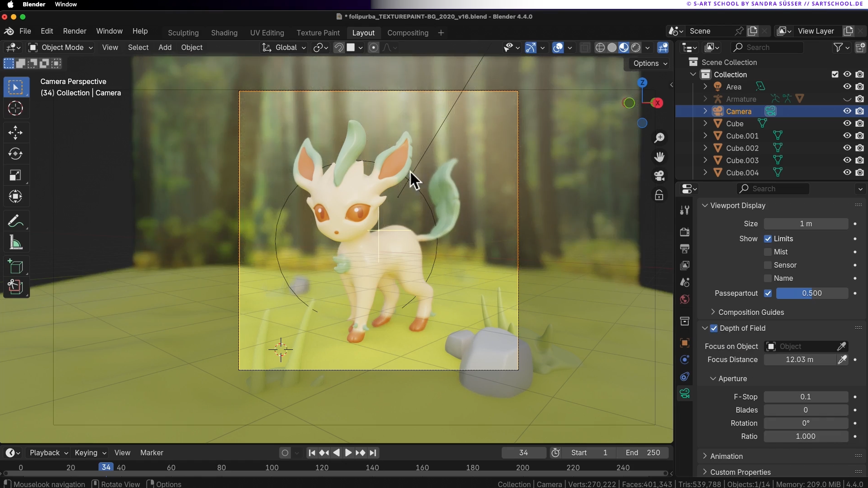Viewport: 868px width, 488px height.
Task: Open the Global transform orientation dropdown
Action: point(285,47)
